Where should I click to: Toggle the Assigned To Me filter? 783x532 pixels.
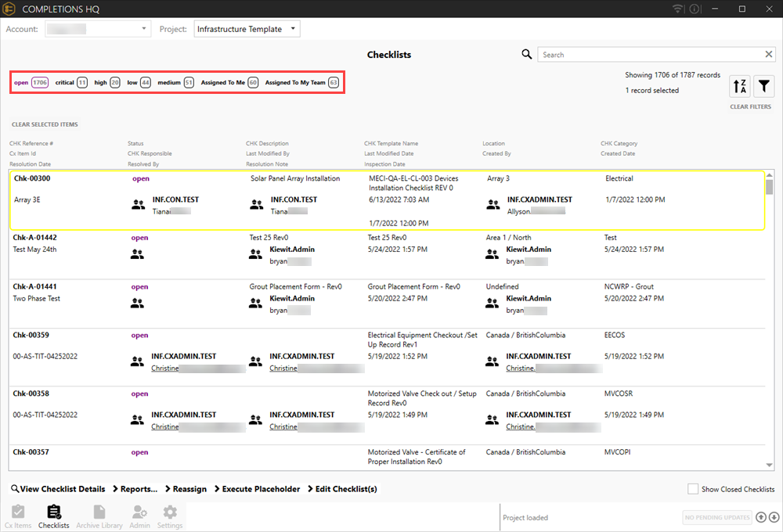[229, 82]
